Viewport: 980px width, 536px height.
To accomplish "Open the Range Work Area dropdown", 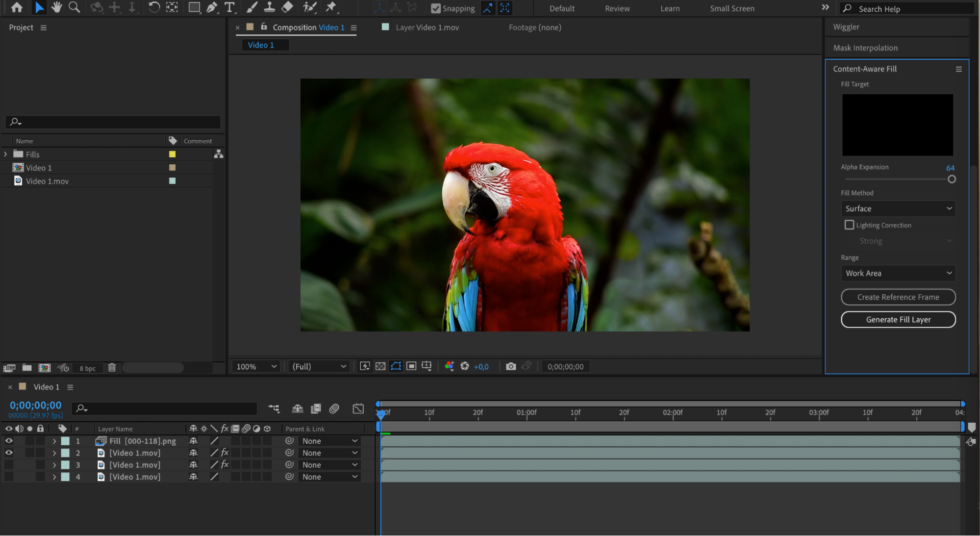I will pyautogui.click(x=898, y=273).
